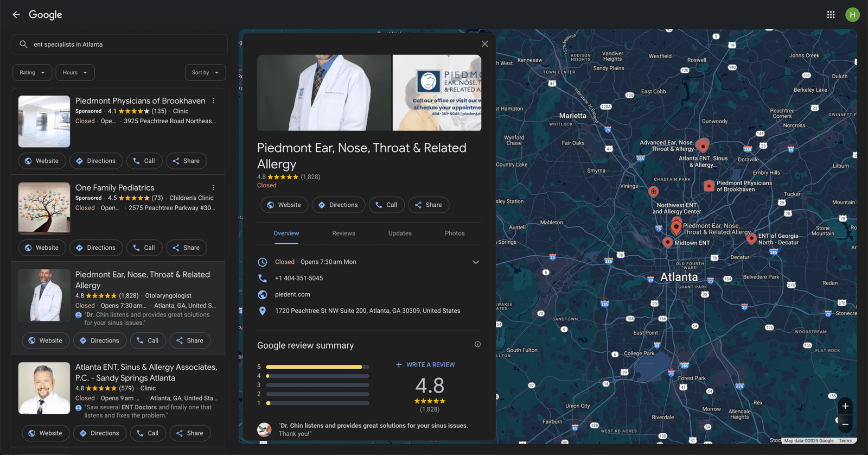Click the ENT of Georgia North map pin
This screenshot has width=868, height=455.
click(751, 238)
